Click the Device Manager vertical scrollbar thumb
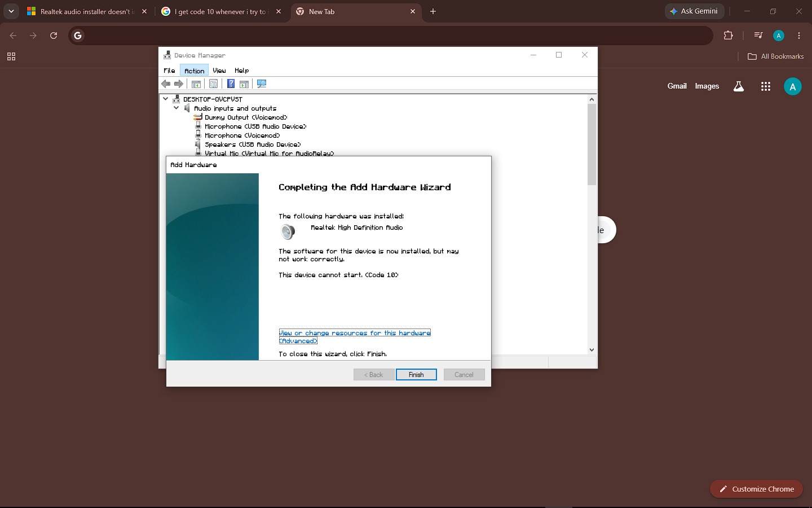 (x=592, y=144)
